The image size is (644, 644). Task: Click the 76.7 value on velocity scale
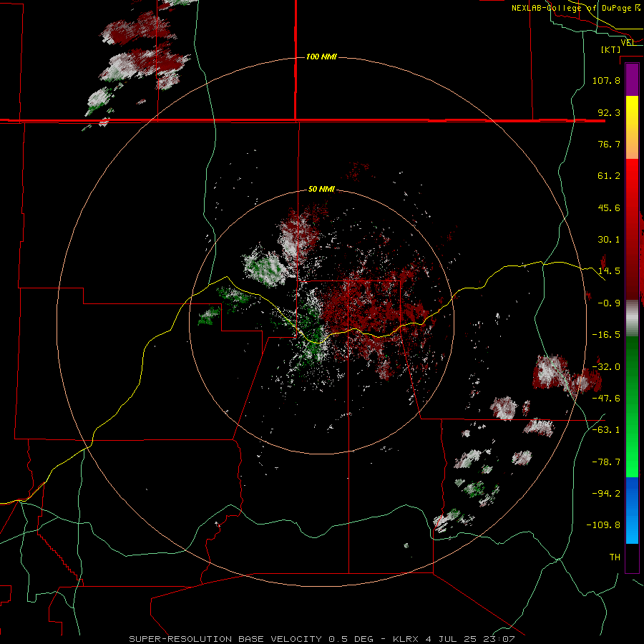609,144
